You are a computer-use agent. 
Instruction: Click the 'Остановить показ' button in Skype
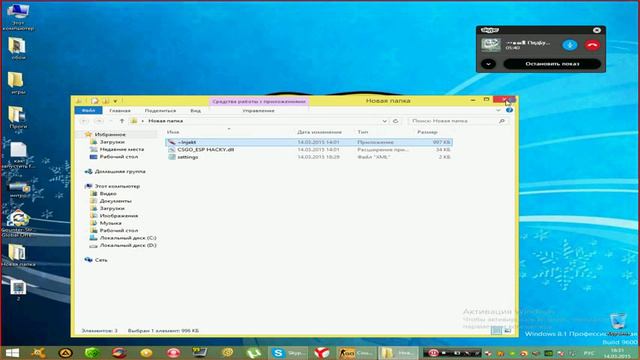pyautogui.click(x=552, y=64)
